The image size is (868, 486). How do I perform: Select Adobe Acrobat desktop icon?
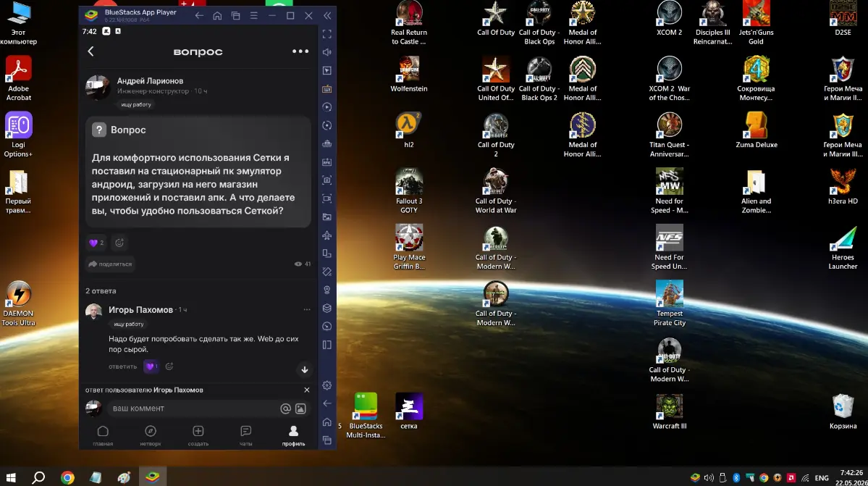pyautogui.click(x=18, y=79)
